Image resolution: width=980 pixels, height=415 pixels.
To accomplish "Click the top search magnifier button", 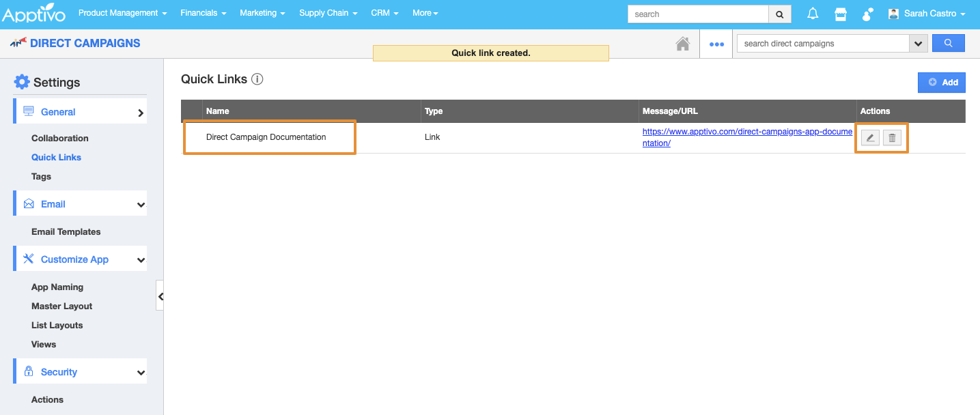I will (779, 14).
